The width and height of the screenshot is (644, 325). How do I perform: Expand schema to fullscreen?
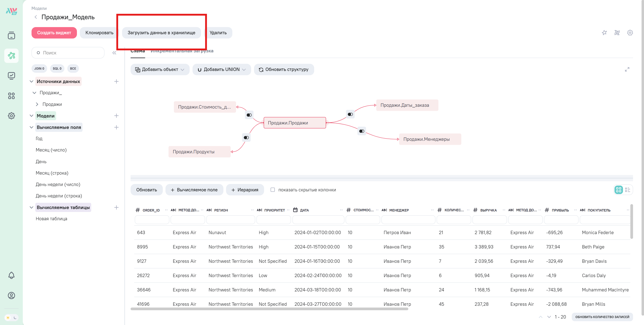pyautogui.click(x=627, y=69)
